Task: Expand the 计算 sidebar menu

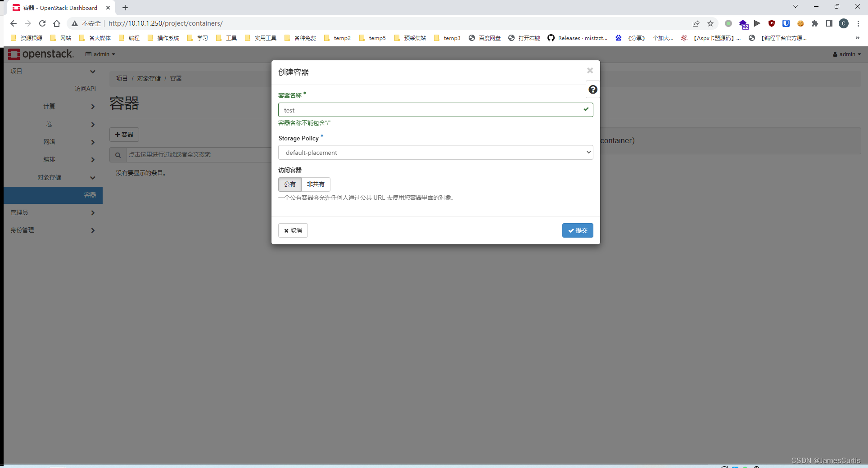Action: click(50, 106)
